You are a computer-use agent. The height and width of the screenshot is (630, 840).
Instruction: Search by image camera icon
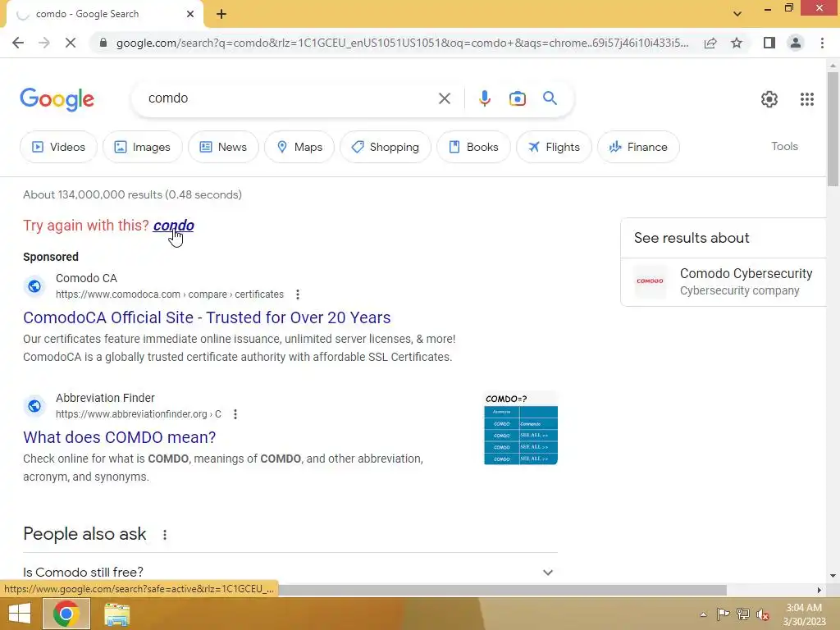(517, 98)
